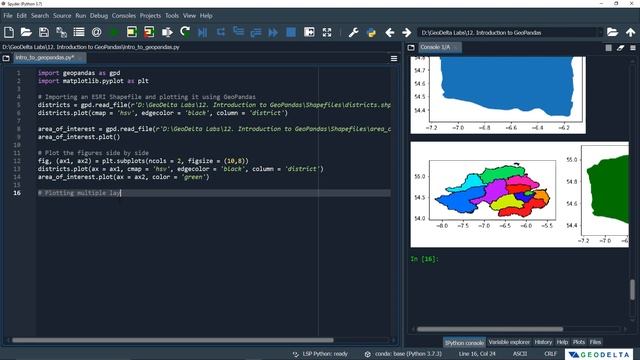Open the PYTHONPATH manager
Image resolution: width=640 pixels, height=360 pixels.
click(371, 32)
